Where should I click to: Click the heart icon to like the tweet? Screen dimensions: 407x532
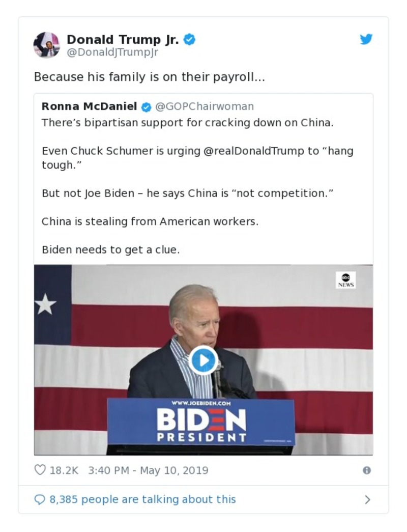[40, 470]
